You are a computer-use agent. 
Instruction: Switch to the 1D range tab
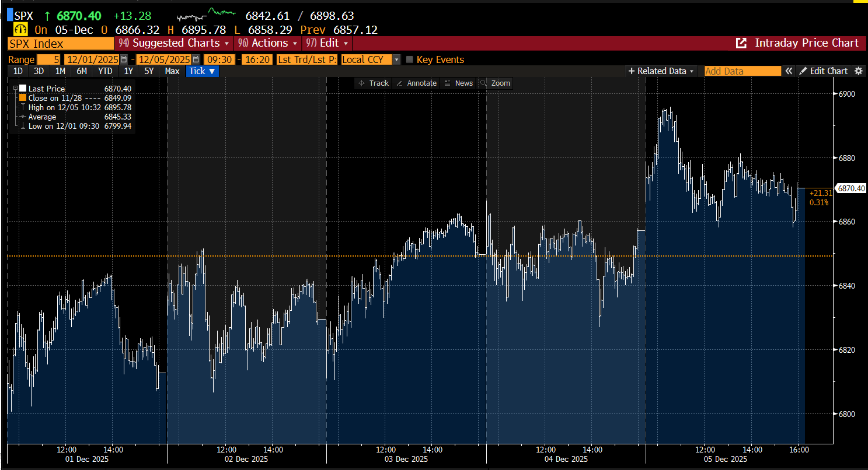[x=18, y=71]
